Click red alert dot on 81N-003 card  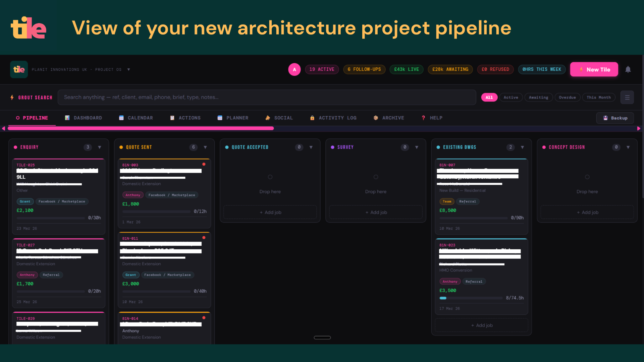[x=204, y=164]
